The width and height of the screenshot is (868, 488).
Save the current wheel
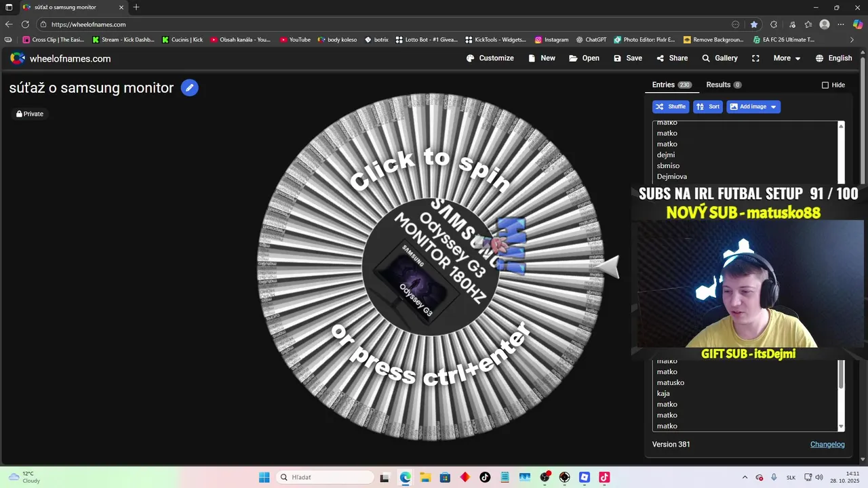tap(627, 58)
